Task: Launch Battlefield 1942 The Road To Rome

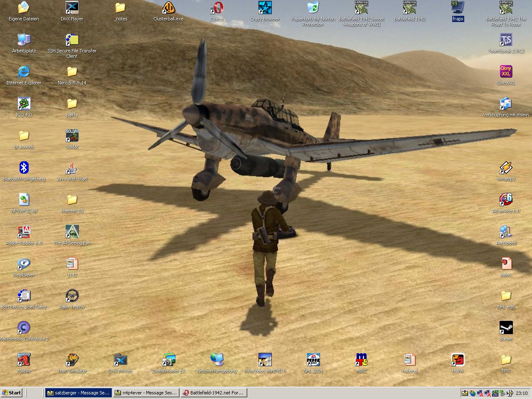Action: tap(506, 14)
